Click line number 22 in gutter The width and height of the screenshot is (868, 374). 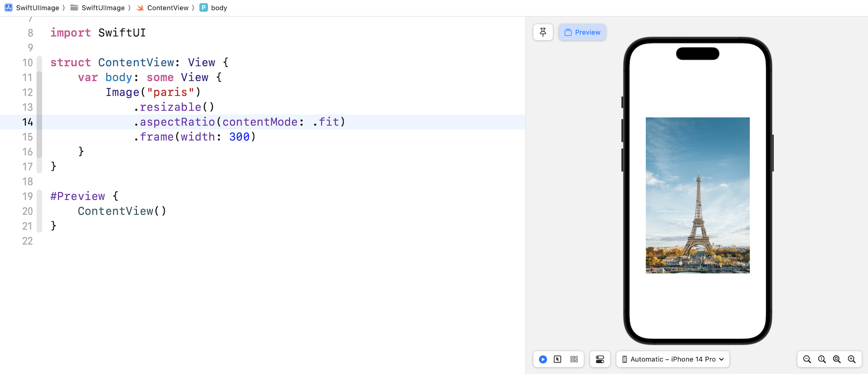(x=28, y=241)
